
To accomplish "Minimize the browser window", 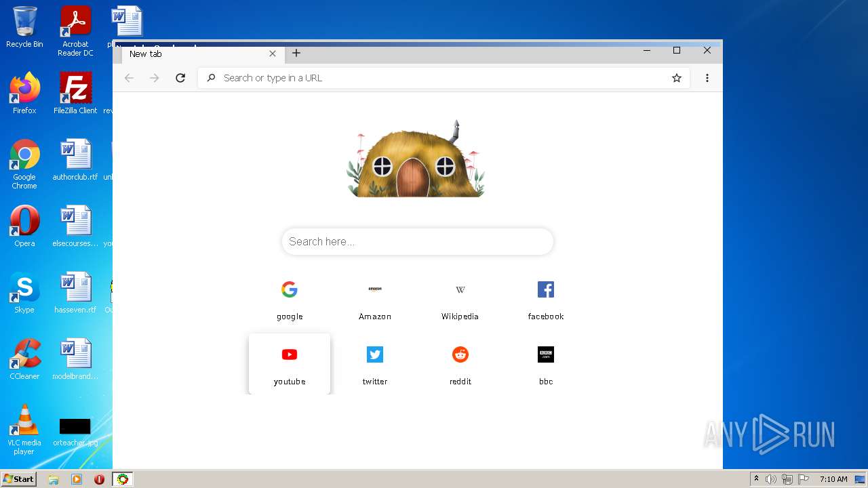I will tap(647, 50).
